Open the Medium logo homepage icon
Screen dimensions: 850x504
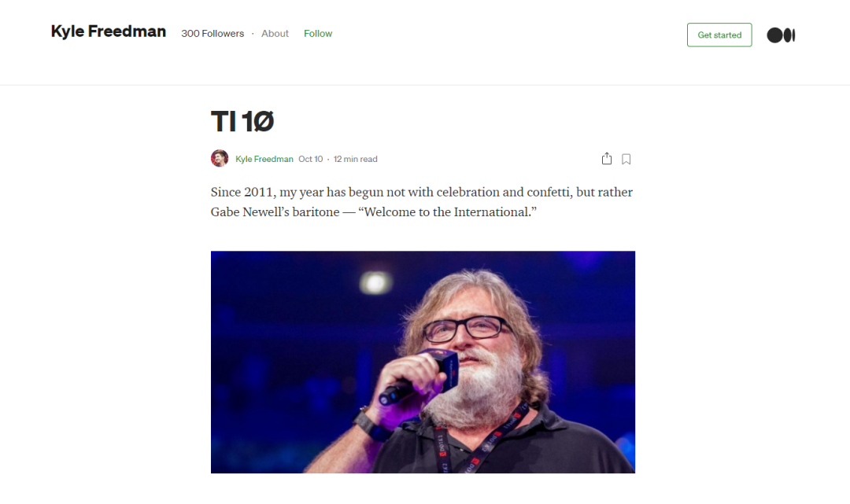(781, 35)
